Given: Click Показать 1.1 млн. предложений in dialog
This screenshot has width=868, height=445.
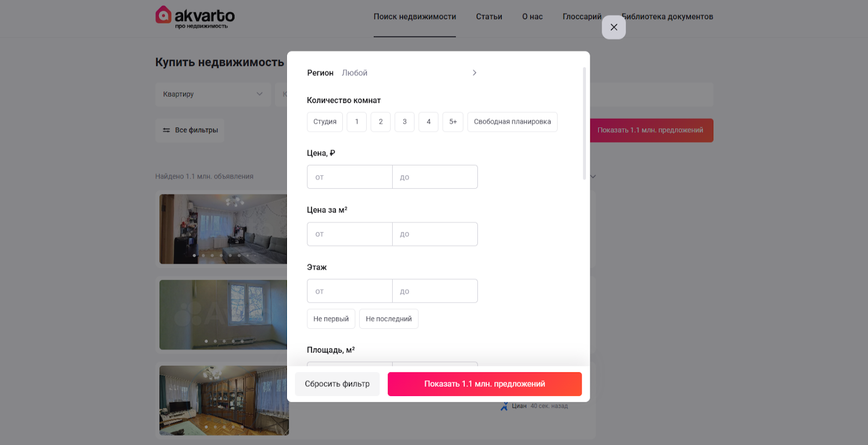Looking at the screenshot, I should (x=484, y=384).
